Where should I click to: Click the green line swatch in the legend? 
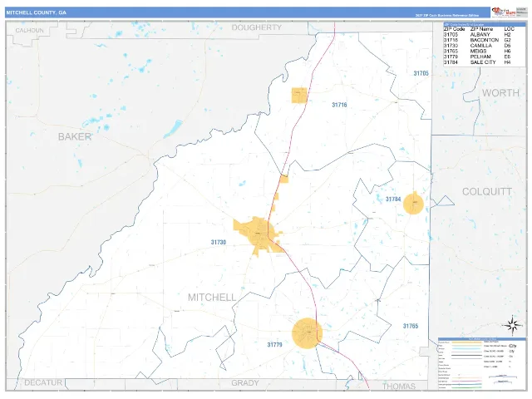pyautogui.click(x=469, y=387)
